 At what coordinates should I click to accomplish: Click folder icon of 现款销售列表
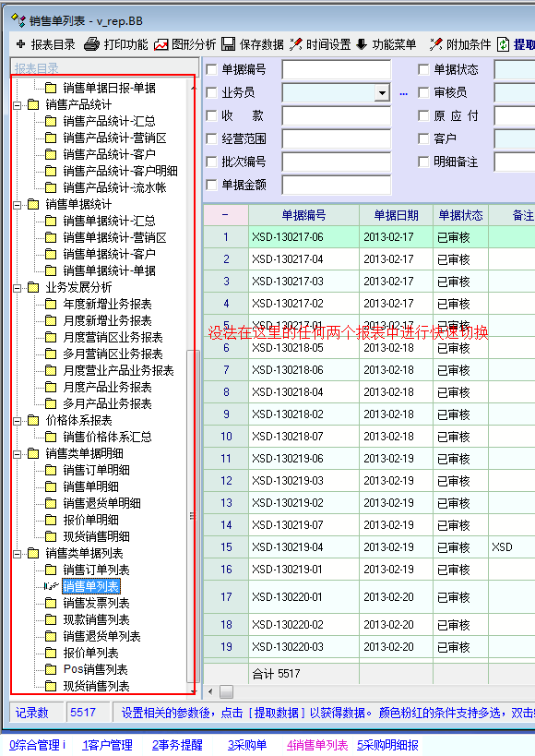click(51, 619)
